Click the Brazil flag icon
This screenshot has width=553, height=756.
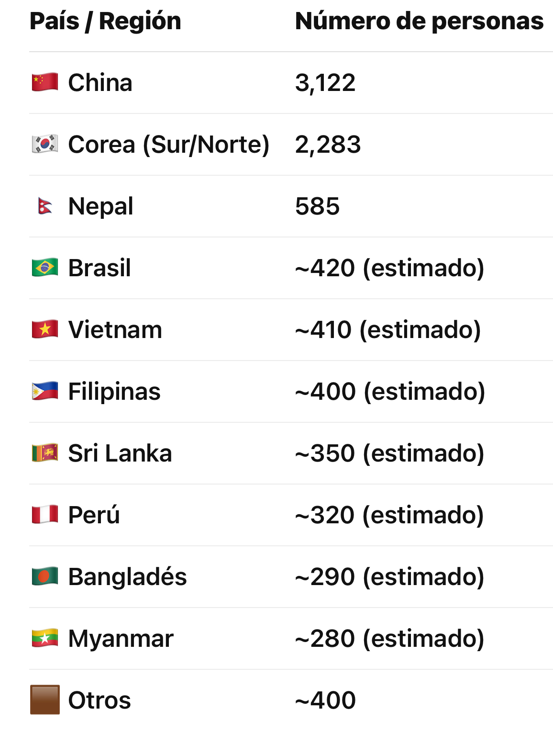45,268
